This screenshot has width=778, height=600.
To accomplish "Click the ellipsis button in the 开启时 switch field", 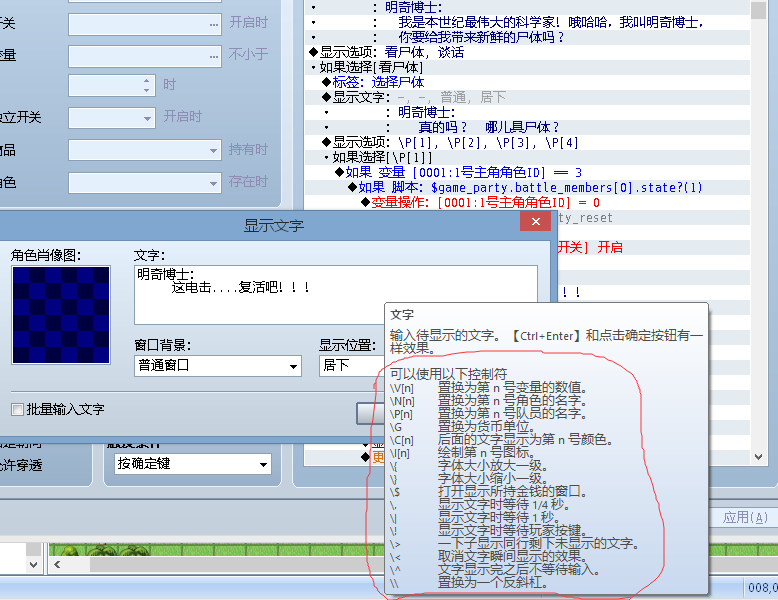I will point(213,24).
